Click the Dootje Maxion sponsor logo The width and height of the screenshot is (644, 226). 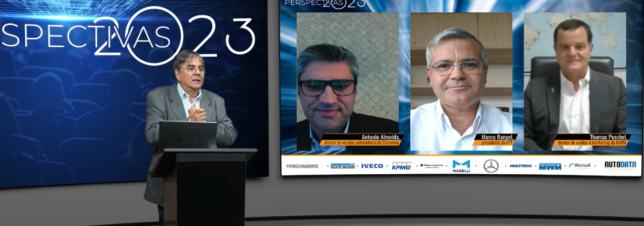click(x=342, y=166)
